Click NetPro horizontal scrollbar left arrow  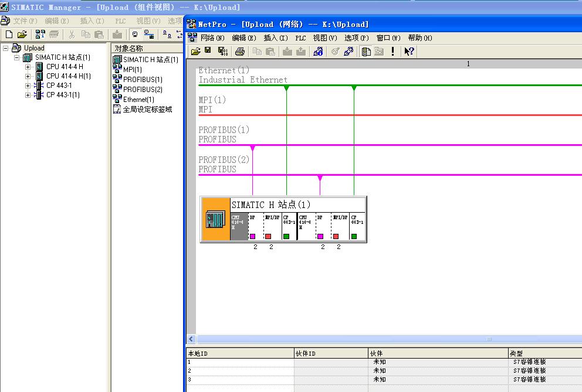pyautogui.click(x=191, y=339)
